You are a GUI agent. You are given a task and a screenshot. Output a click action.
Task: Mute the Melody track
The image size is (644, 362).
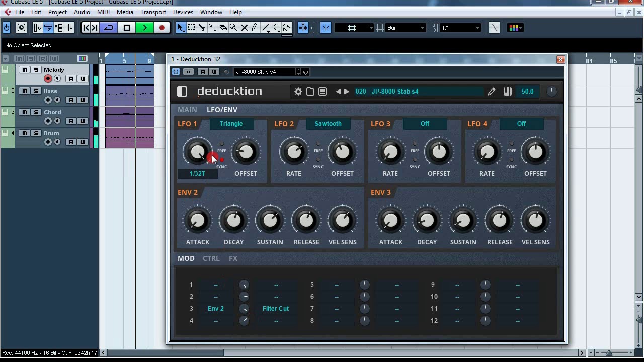coord(25,70)
